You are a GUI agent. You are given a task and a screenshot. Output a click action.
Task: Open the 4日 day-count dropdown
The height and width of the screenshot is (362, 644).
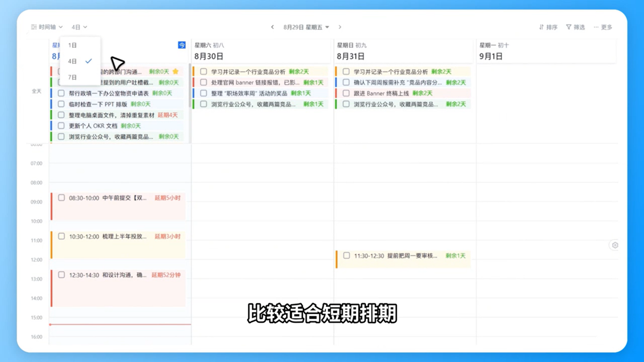tap(79, 27)
